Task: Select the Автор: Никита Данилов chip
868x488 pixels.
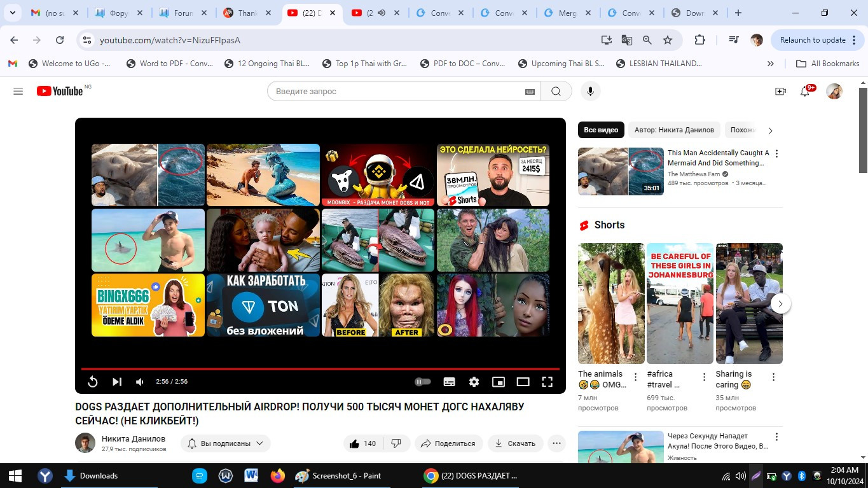Action: 674,130
